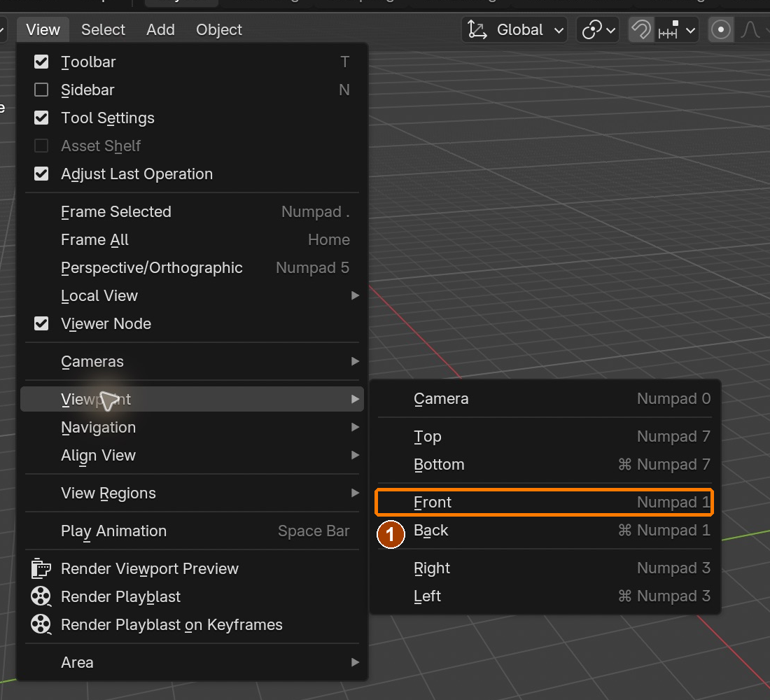Image resolution: width=770 pixels, height=700 pixels.
Task: Click the highlighted Viewpoint menu entry
Action: tap(192, 399)
